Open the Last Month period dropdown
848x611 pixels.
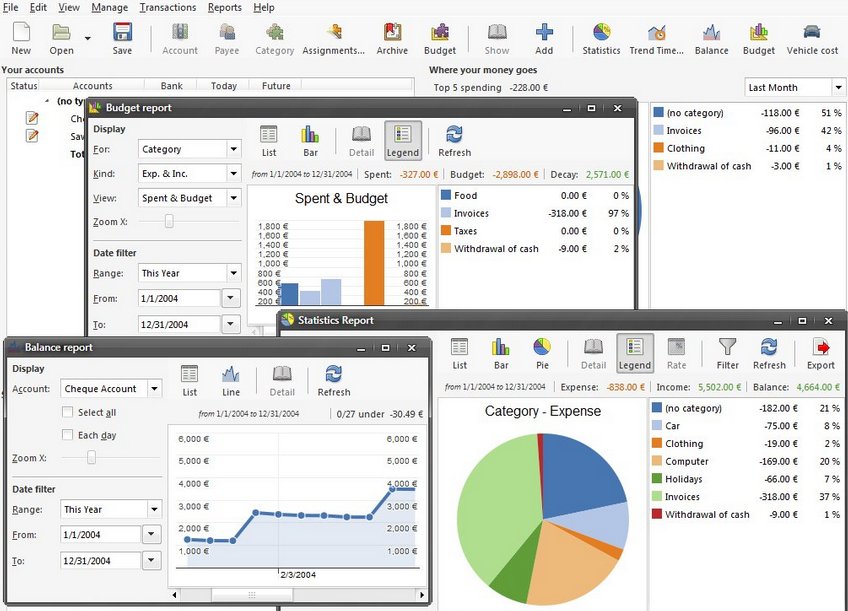pos(794,88)
